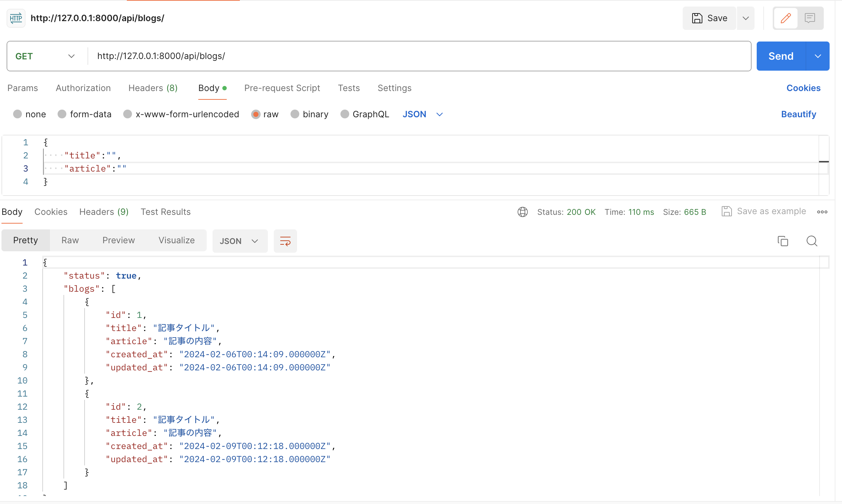Open the request edit pencil icon

tap(786, 18)
